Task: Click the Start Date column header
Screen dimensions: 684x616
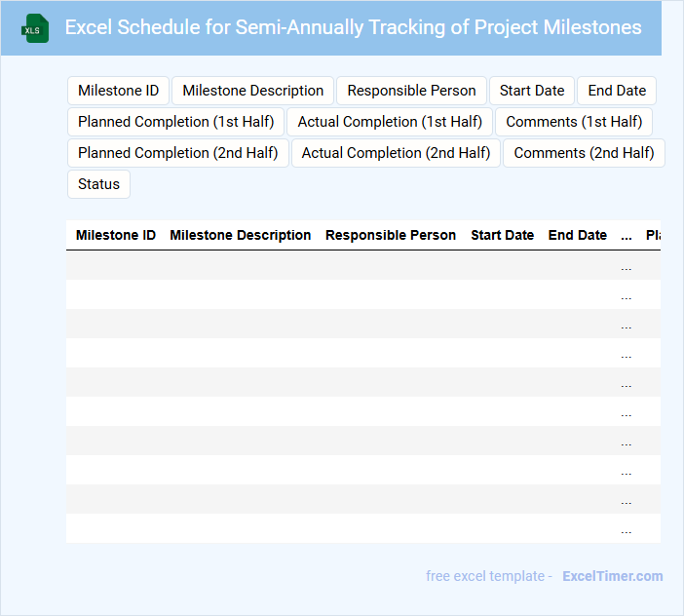Action: point(502,235)
